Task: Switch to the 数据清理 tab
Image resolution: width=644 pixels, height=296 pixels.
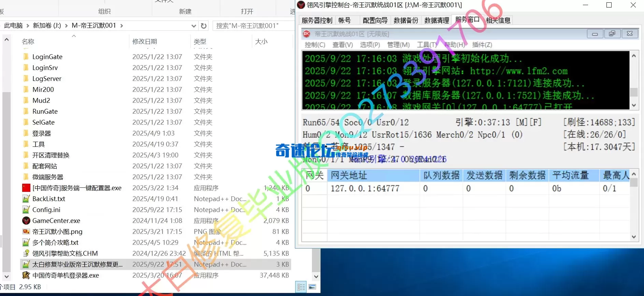Action: 437,20
